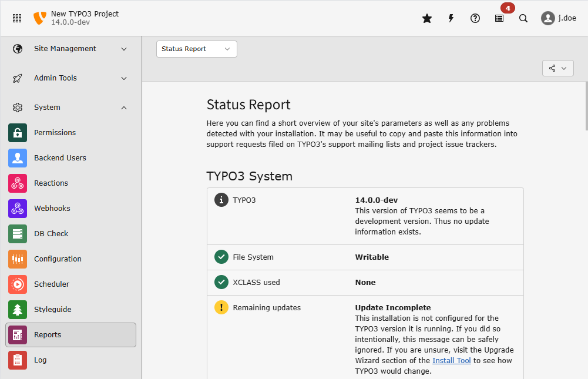Open the Permissions module

point(55,133)
